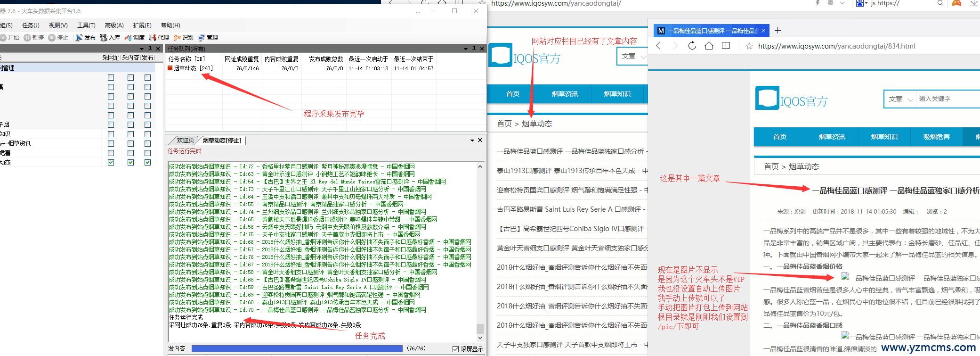This screenshot has width=980, height=356.
Task: Close the left task list panel
Action: coord(158,49)
